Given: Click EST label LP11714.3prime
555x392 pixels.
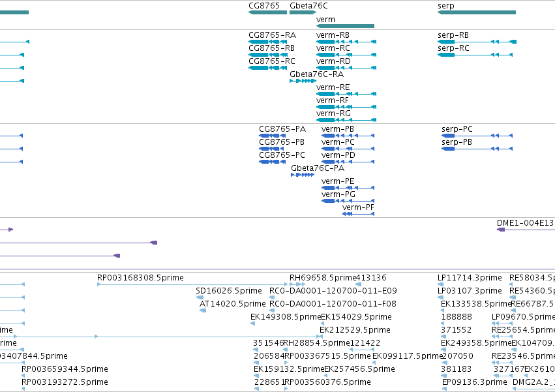Looking at the screenshot, I should click(470, 278).
